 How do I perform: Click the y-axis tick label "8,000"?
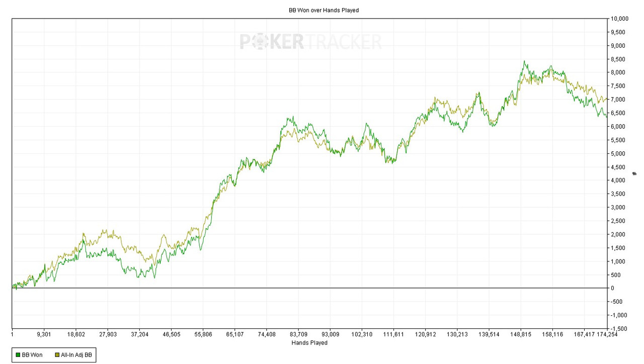(618, 72)
